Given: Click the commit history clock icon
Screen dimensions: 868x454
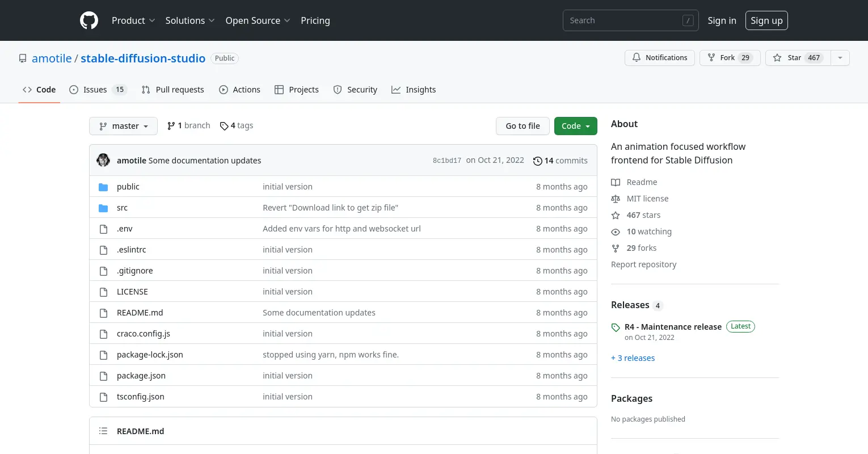Looking at the screenshot, I should [537, 161].
